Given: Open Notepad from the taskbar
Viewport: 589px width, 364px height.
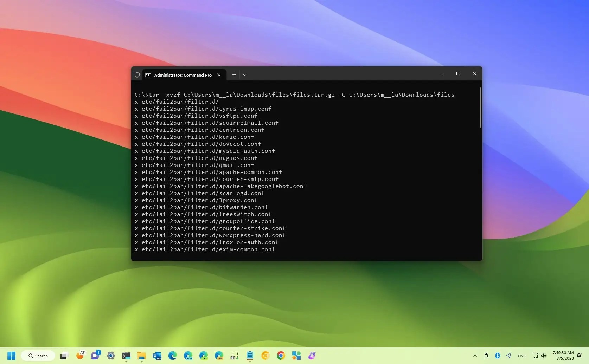Looking at the screenshot, I should [x=250, y=356].
